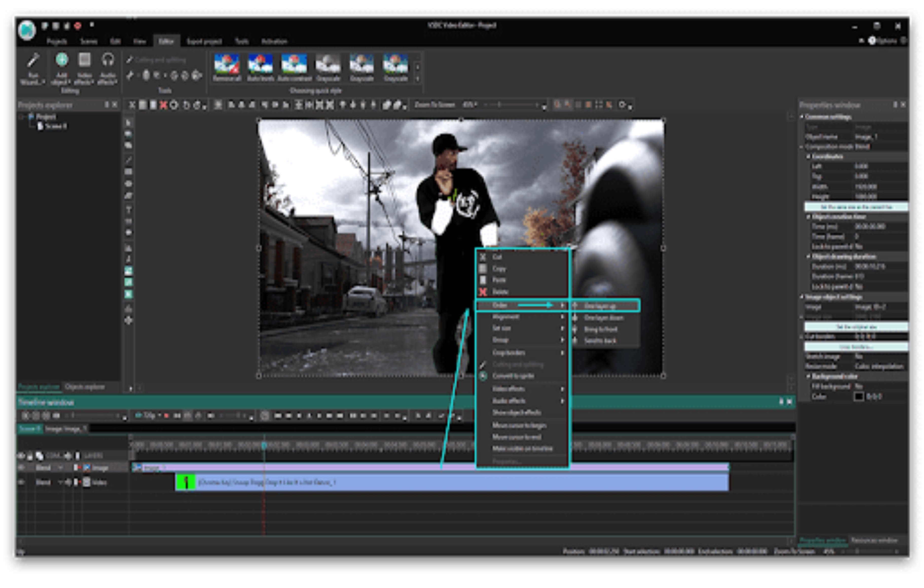This screenshot has width=924, height=588.
Task: Click the pin icon of Projects explorer
Action: tap(107, 105)
